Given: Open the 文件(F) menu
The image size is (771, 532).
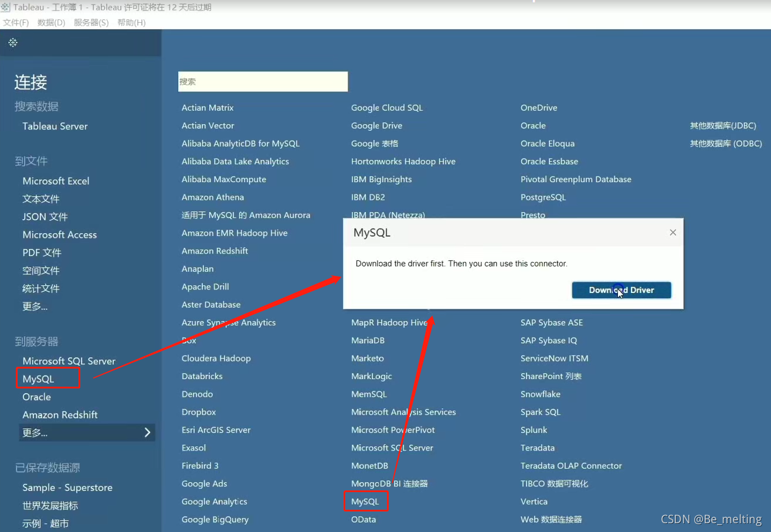Looking at the screenshot, I should pos(16,22).
